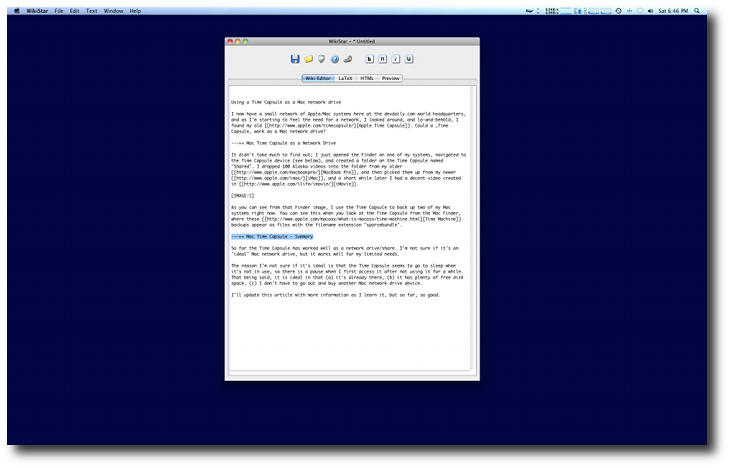Switch to the Preview tab
Viewport: 730px width, 468px height.
click(x=390, y=78)
